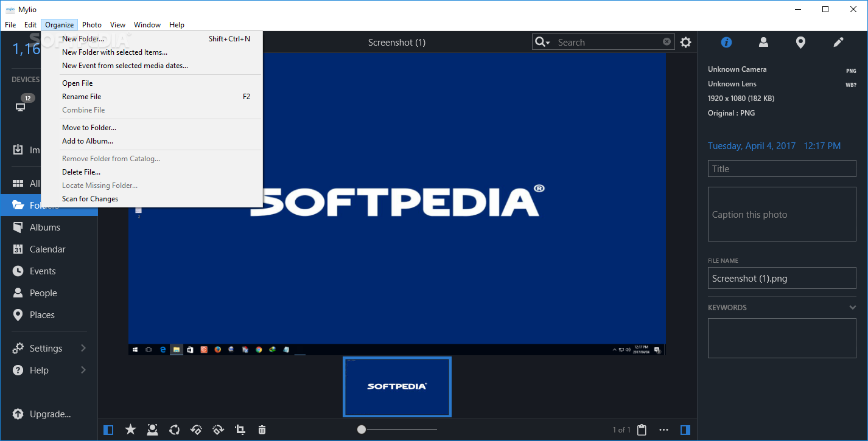This screenshot has height=441, width=868.
Task: Select Open File menu entry
Action: tap(152, 83)
